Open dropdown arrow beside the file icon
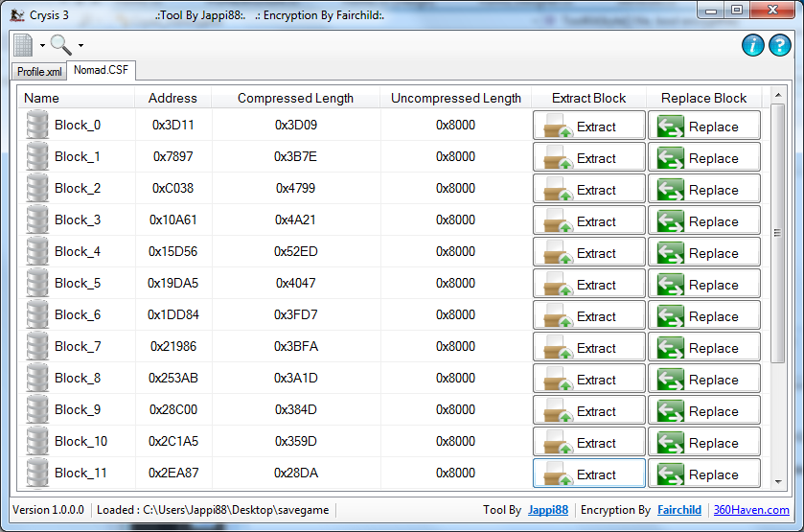804x532 pixels. click(x=43, y=46)
